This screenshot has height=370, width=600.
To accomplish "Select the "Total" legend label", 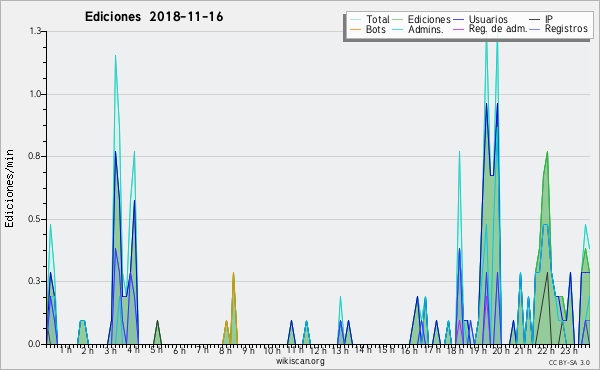I will pyautogui.click(x=377, y=19).
